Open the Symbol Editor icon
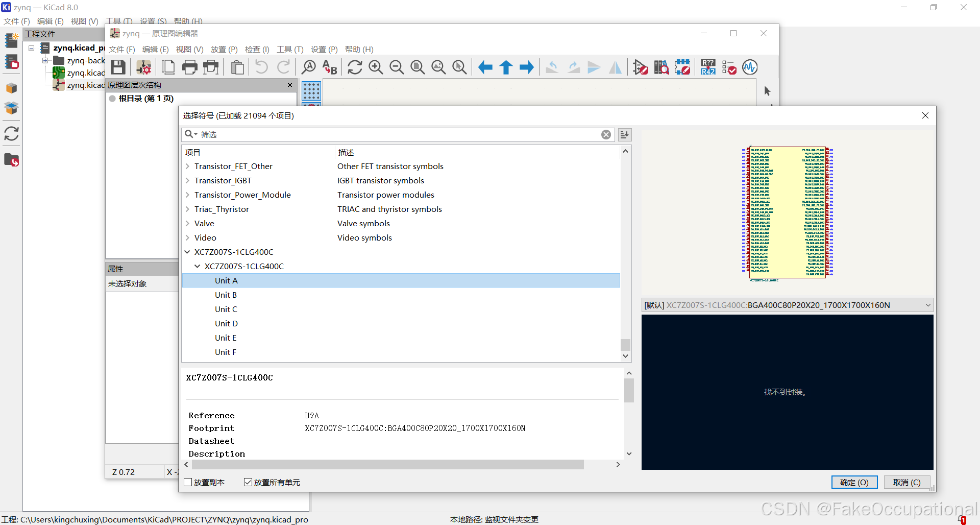980x525 pixels. click(640, 67)
